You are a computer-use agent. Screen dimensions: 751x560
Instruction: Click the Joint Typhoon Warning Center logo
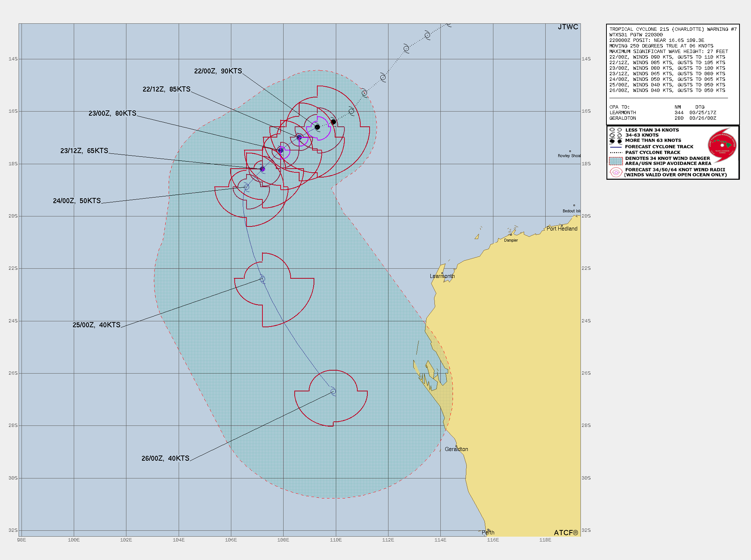click(722, 145)
